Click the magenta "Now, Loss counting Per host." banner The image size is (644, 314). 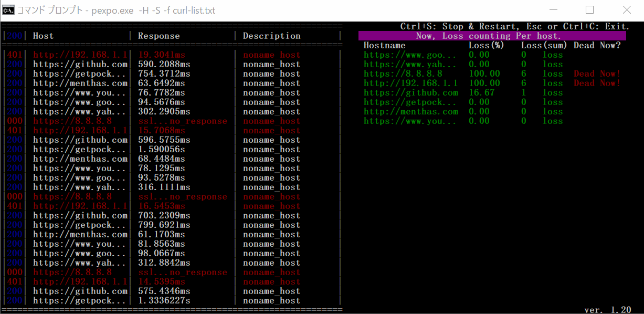coord(492,36)
